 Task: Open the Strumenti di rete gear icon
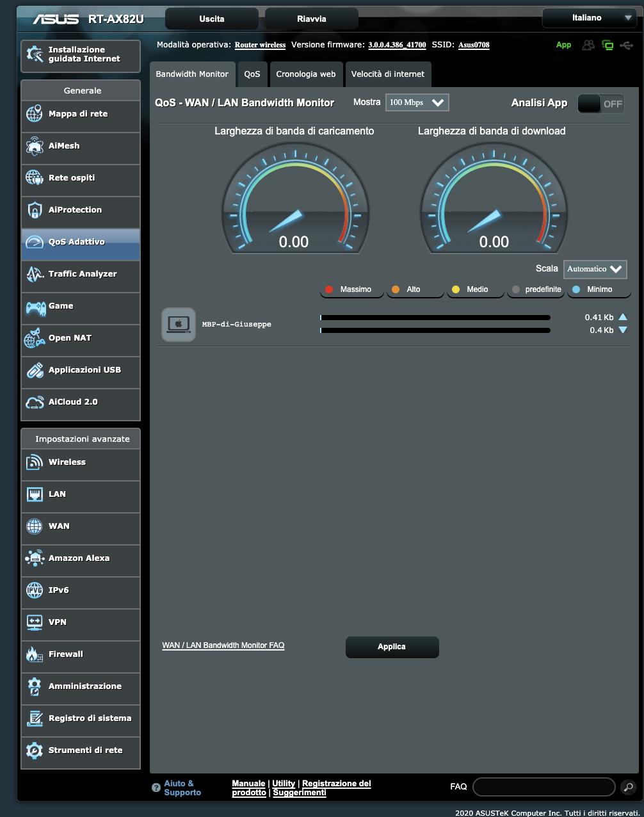coord(35,750)
